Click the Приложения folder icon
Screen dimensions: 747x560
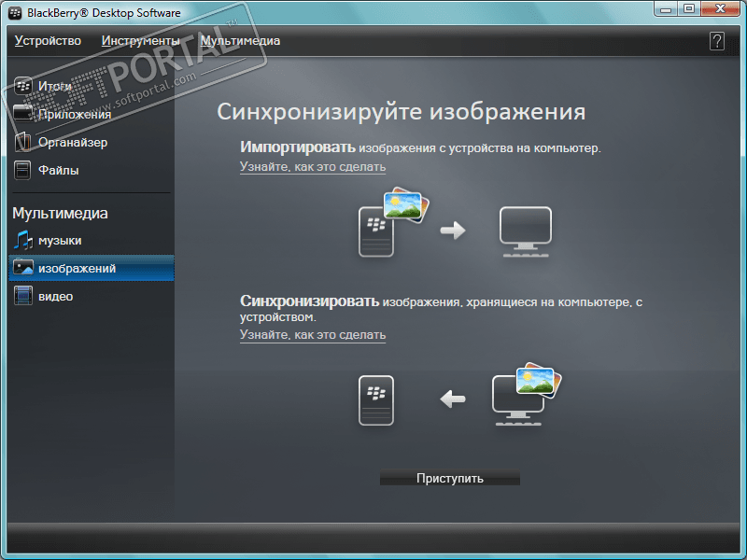[22, 114]
